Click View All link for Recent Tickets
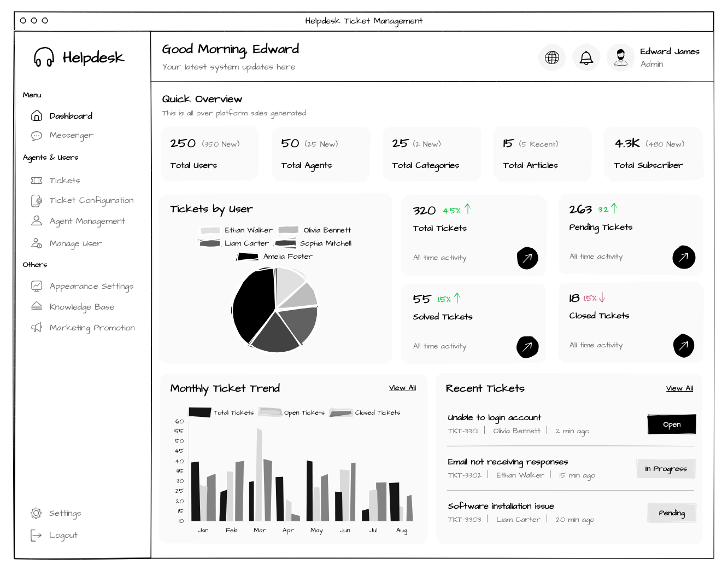The image size is (728, 570). (679, 388)
